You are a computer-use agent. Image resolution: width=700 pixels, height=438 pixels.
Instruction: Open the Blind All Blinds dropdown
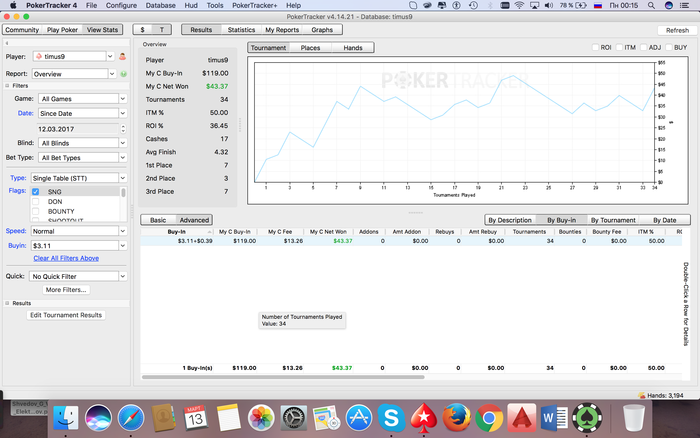[122, 143]
